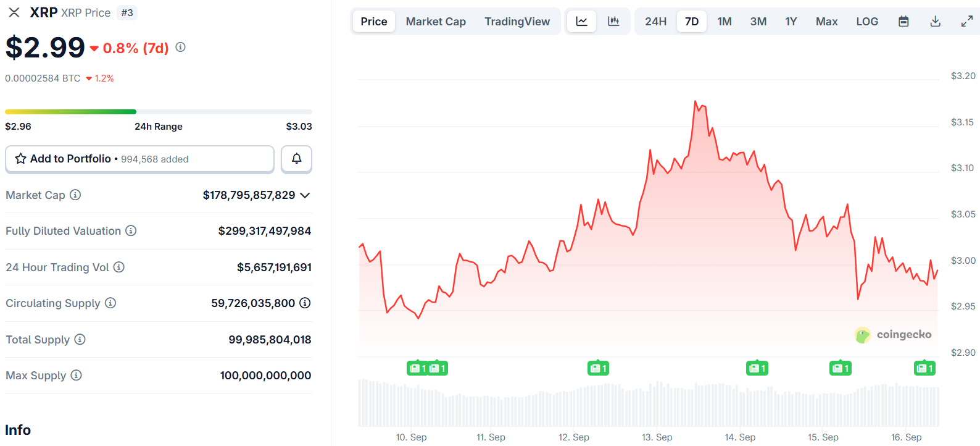Click the price alert bell icon
This screenshot has height=446, width=980.
pyautogui.click(x=296, y=159)
